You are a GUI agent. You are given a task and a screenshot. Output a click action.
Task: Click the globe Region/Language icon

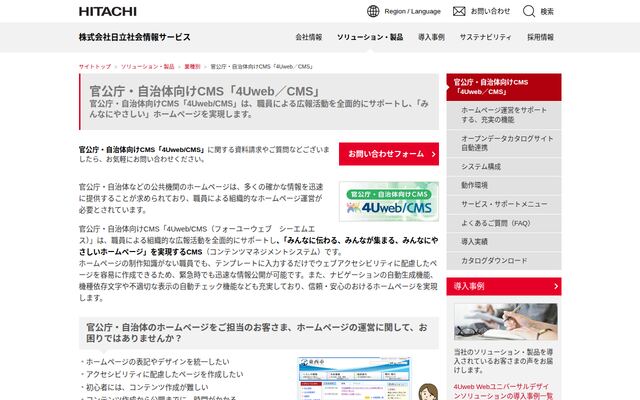(x=373, y=11)
